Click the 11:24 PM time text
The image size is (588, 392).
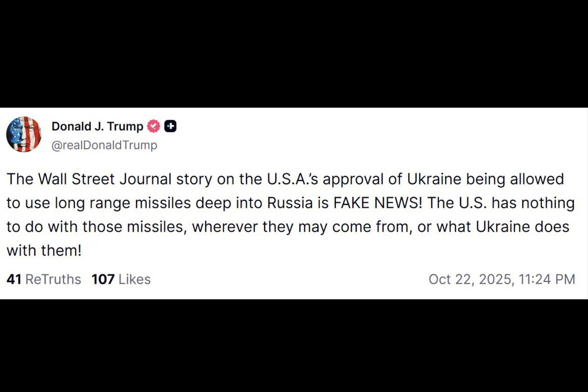549,279
